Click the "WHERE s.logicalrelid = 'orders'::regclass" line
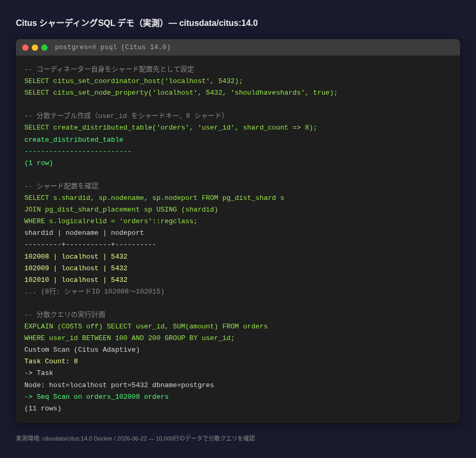 (111, 221)
